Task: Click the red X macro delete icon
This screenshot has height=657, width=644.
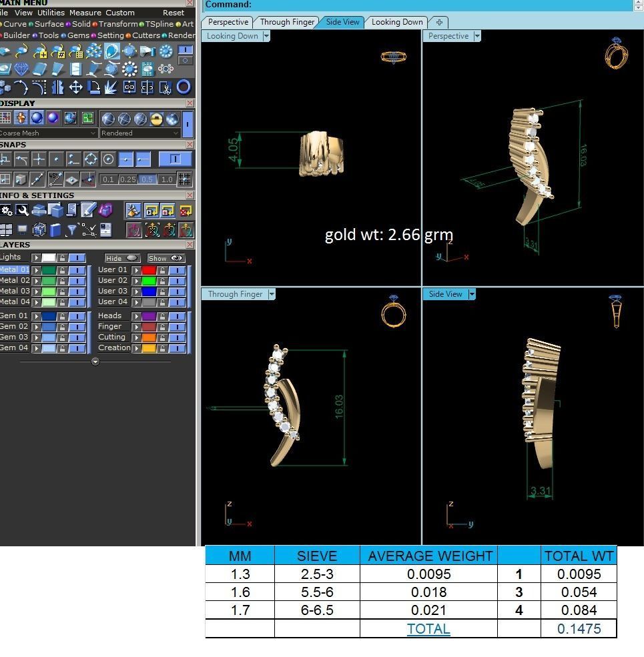Action: [x=186, y=210]
